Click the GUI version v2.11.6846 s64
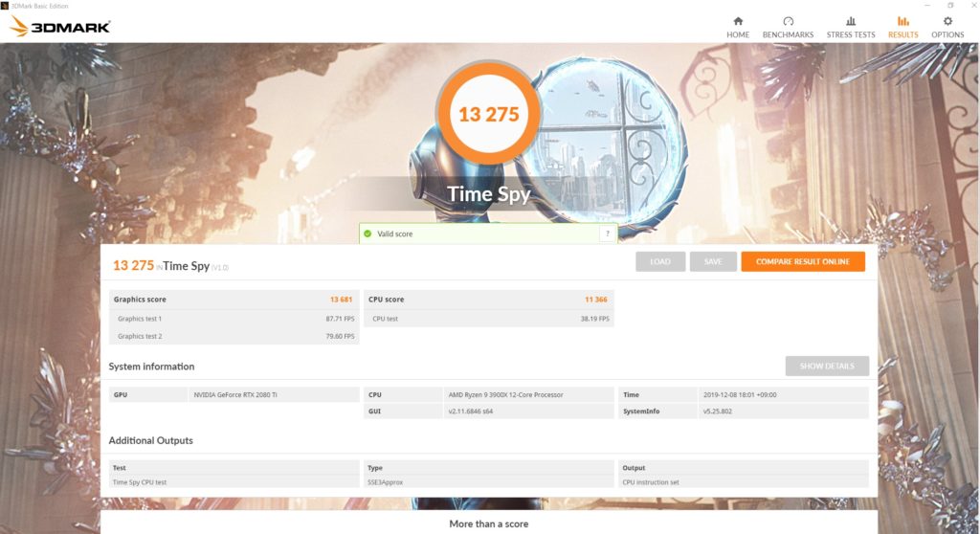This screenshot has width=980, height=534. [470, 412]
